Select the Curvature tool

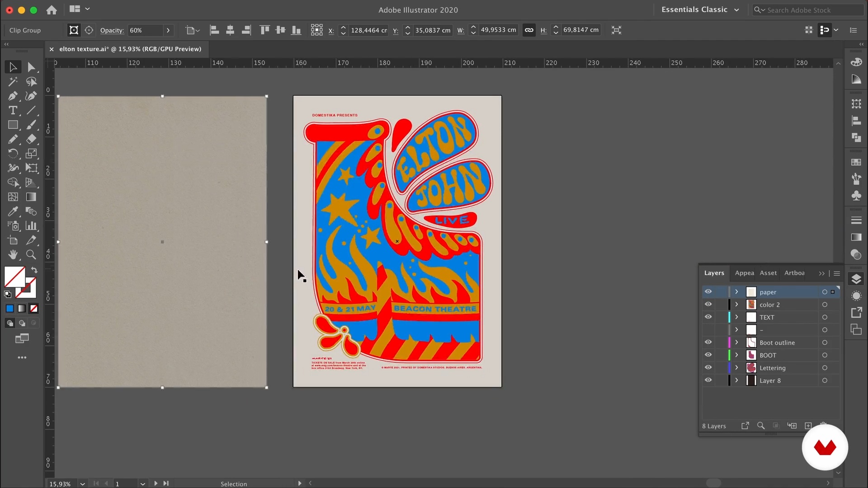coord(31,96)
